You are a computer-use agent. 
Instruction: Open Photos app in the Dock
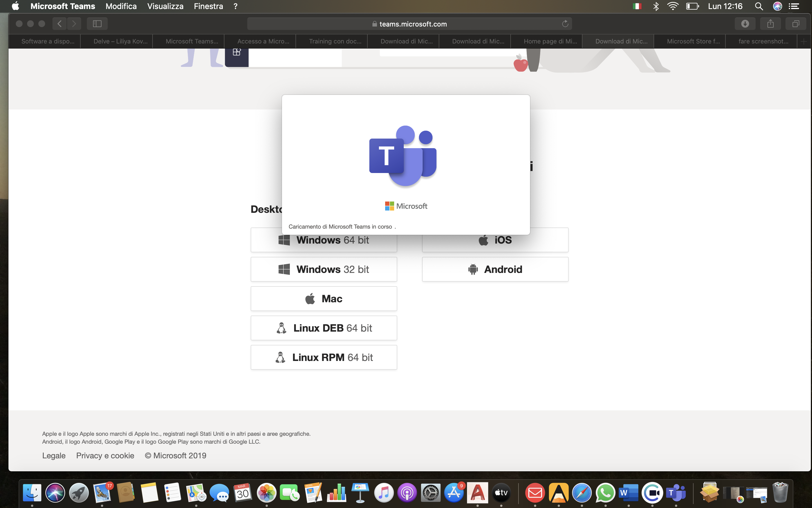tap(266, 493)
